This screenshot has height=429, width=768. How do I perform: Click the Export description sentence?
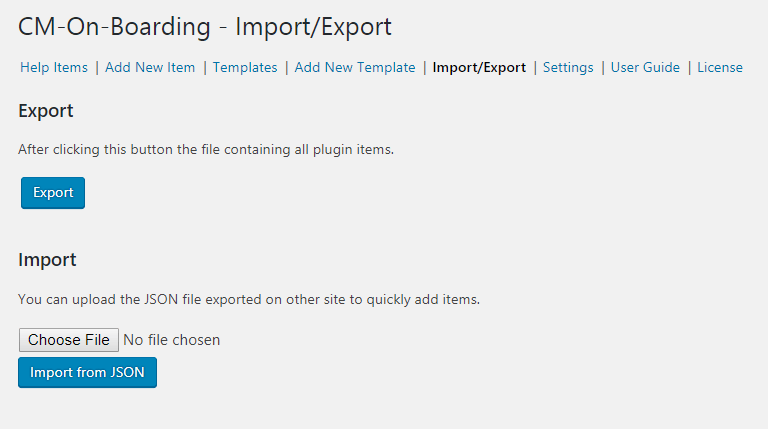(x=206, y=150)
